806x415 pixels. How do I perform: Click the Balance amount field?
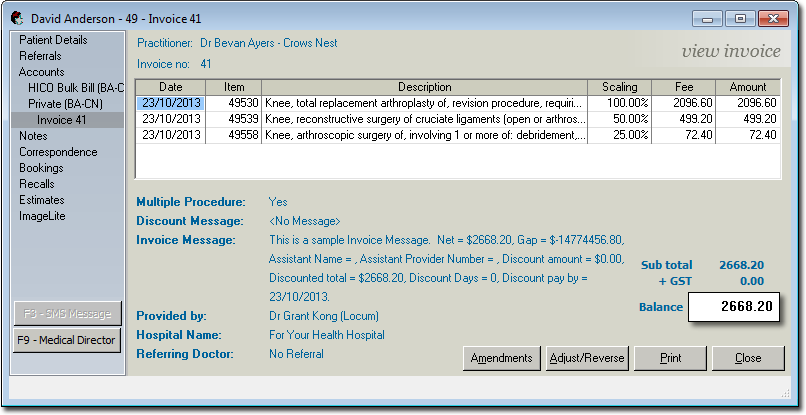(734, 308)
